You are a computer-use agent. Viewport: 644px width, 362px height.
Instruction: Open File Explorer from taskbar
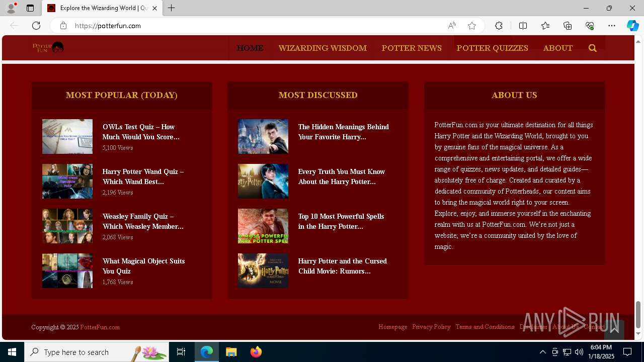[231, 352]
